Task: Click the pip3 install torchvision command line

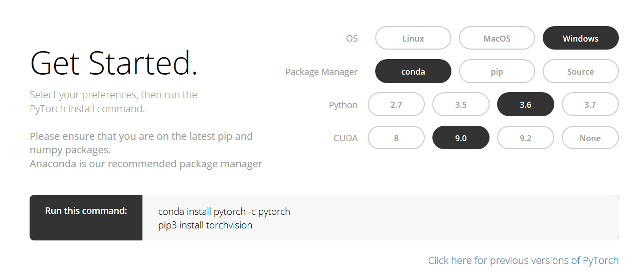Action: coord(205,225)
